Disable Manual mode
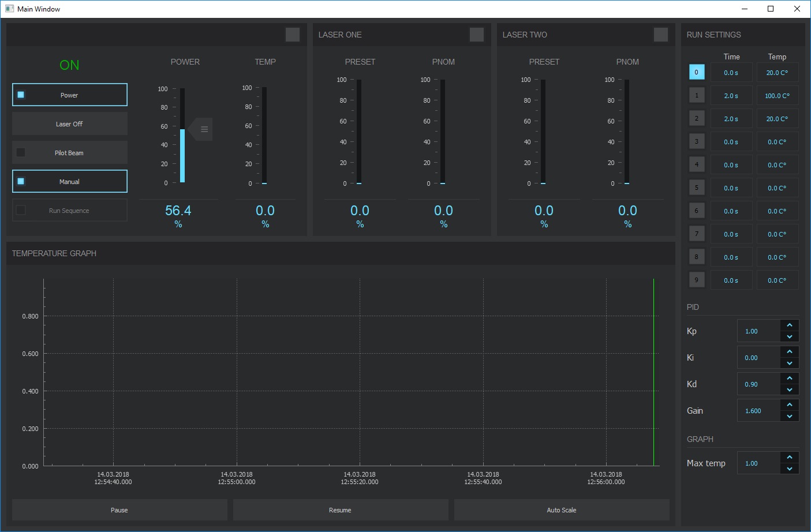The height and width of the screenshot is (532, 811). (x=21, y=181)
